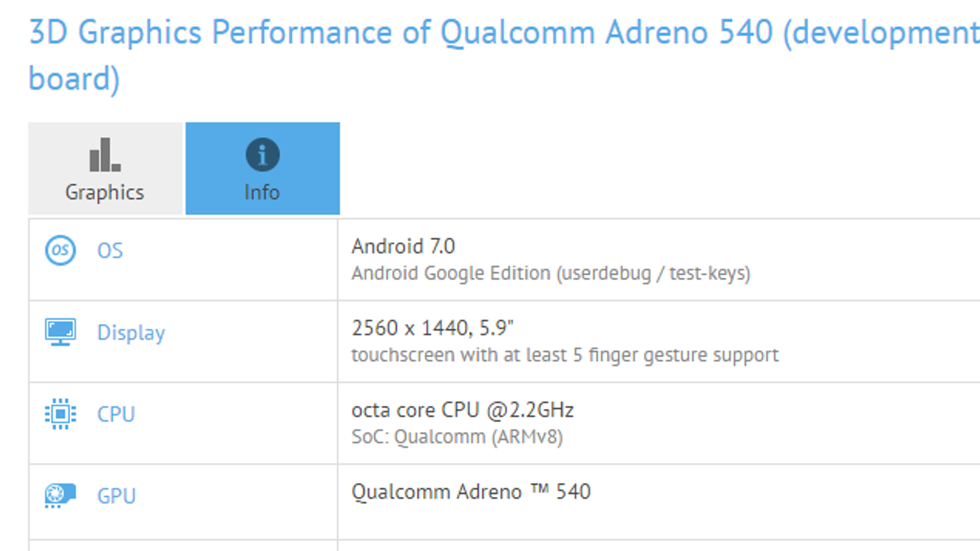980x551 pixels.
Task: Click the touchscreen finger gesture support text
Action: point(565,355)
